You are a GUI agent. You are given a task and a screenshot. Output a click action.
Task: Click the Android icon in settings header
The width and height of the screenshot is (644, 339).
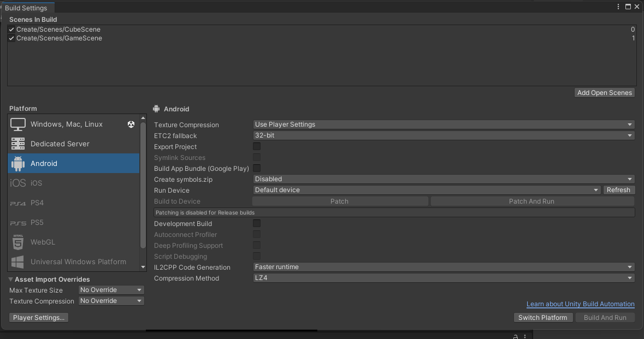[x=156, y=109]
